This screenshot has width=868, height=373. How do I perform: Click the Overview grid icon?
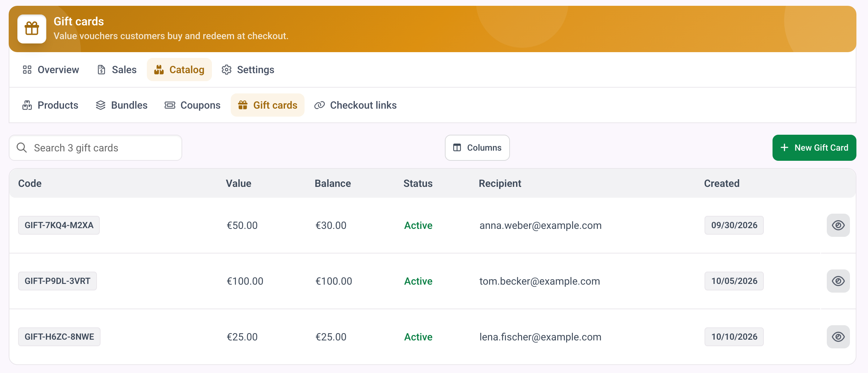[x=27, y=70]
